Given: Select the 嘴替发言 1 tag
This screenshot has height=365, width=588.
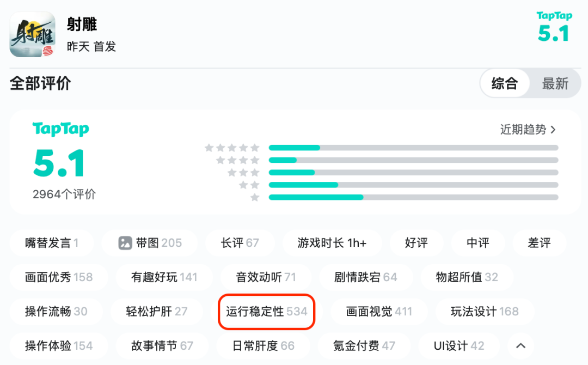Looking at the screenshot, I should (52, 243).
